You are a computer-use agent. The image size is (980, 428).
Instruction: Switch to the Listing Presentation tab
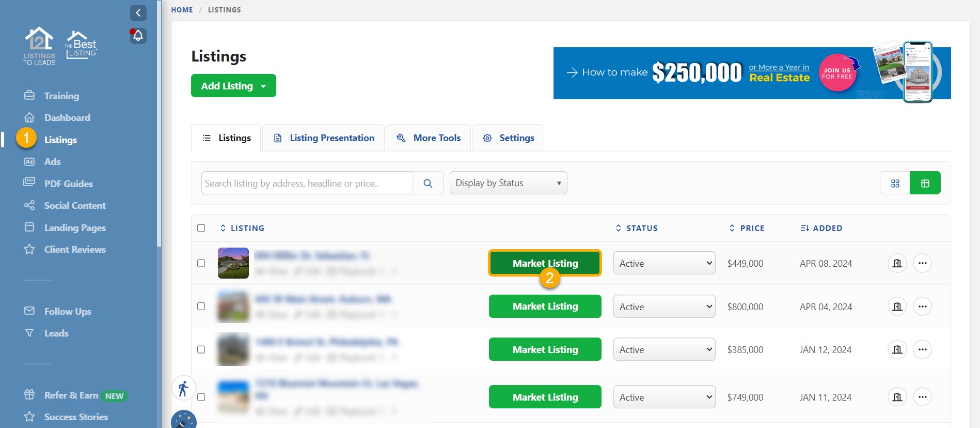pyautogui.click(x=324, y=138)
